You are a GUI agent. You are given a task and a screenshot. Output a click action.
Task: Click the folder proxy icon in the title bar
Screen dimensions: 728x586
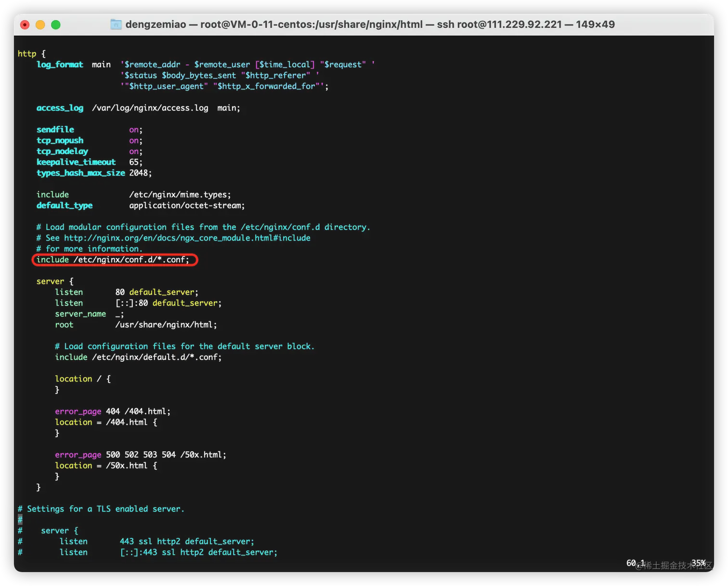tap(116, 24)
